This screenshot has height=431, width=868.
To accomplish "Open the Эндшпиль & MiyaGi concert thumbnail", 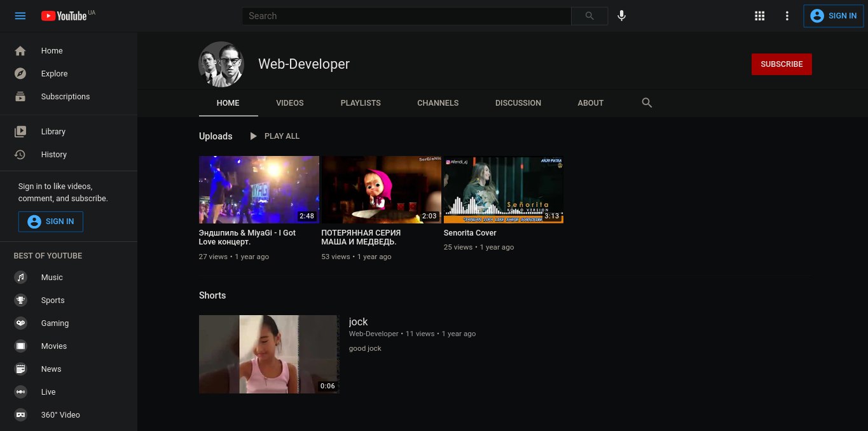I will tap(259, 190).
